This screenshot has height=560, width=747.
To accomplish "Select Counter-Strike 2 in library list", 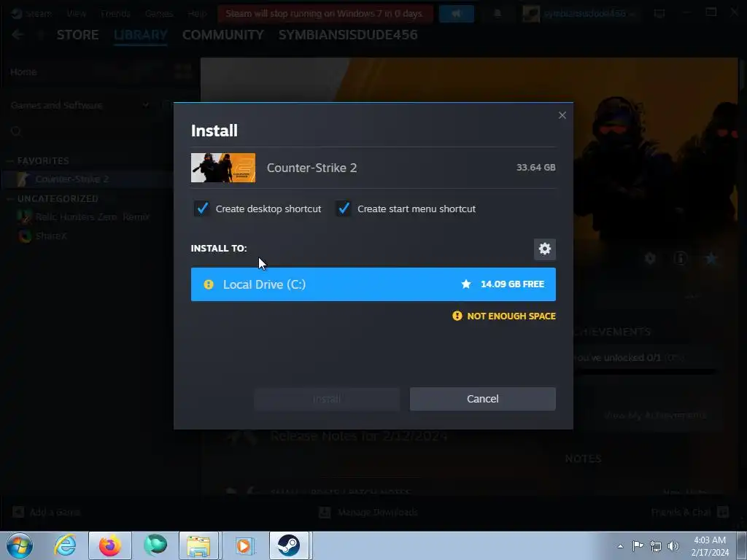I will (72, 179).
